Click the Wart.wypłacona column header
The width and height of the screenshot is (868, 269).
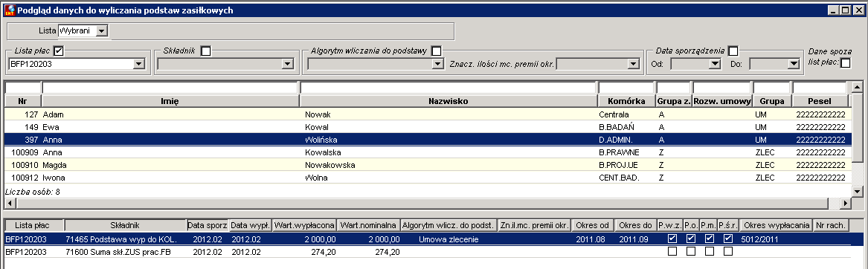[304, 225]
